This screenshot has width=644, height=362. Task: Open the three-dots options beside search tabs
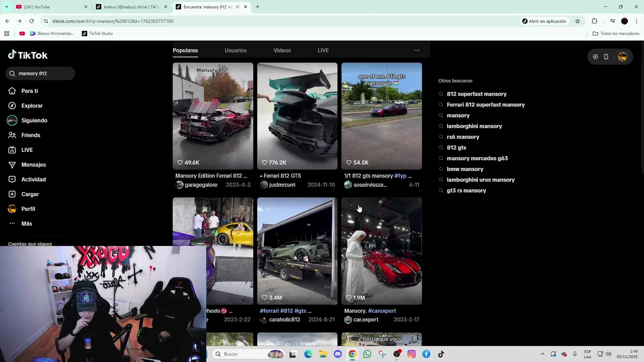pos(417,50)
